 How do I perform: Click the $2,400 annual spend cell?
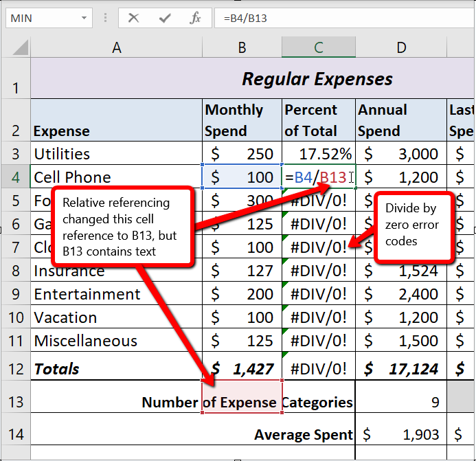point(401,293)
